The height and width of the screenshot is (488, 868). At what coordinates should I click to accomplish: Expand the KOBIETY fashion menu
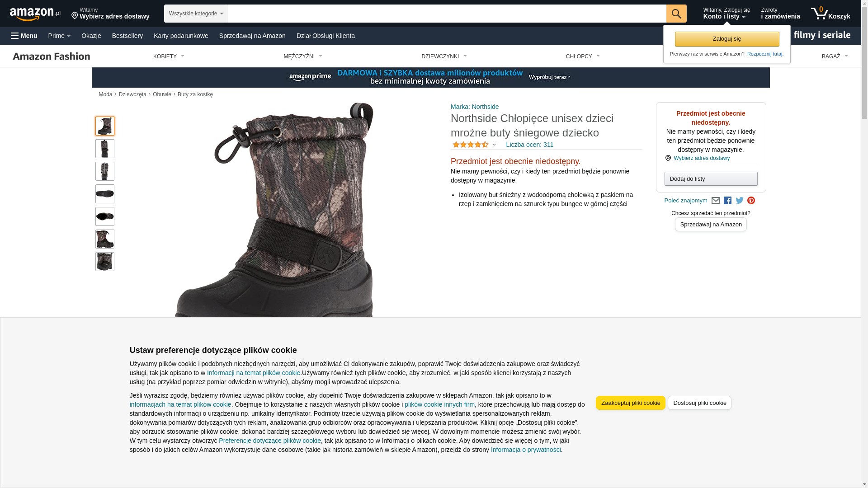tap(169, 56)
